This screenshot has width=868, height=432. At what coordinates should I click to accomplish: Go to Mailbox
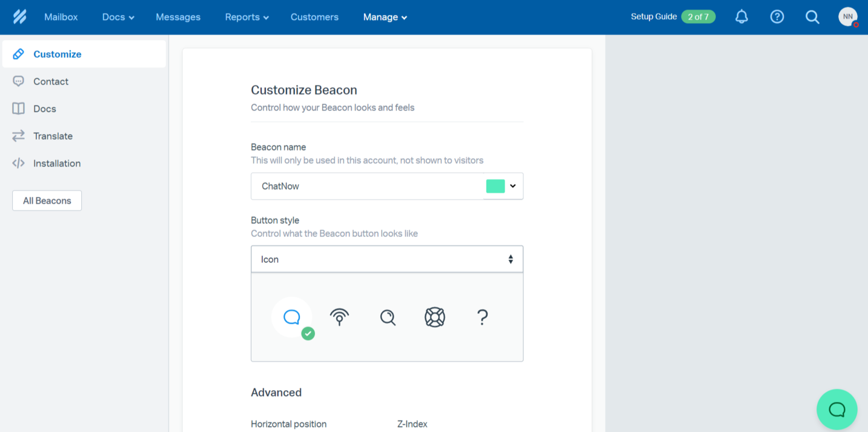point(61,17)
